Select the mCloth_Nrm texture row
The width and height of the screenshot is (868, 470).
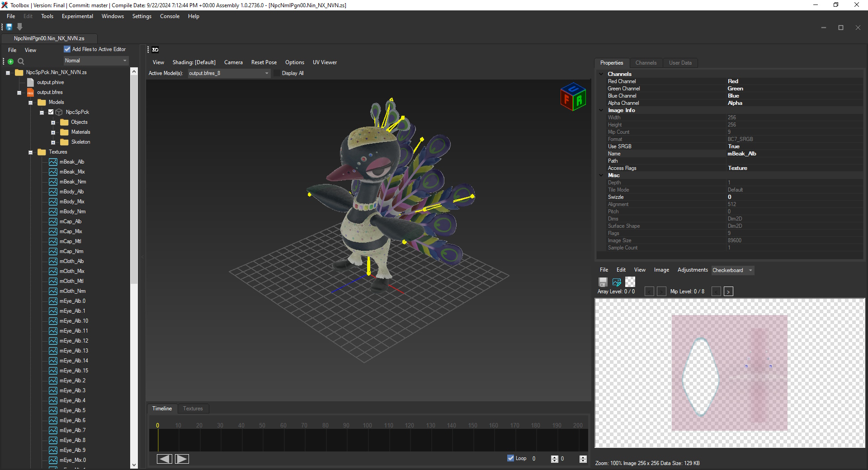tap(72, 291)
